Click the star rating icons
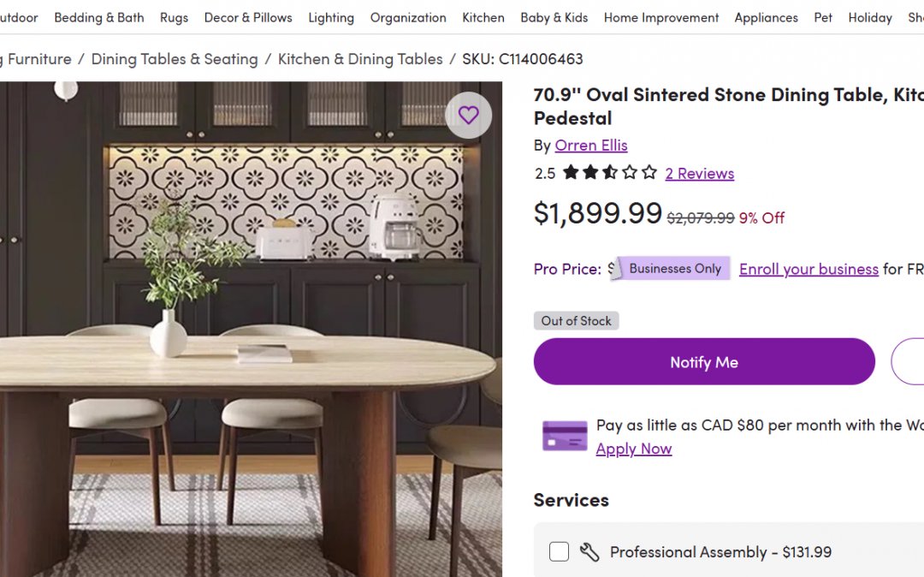924x577 pixels. point(609,173)
